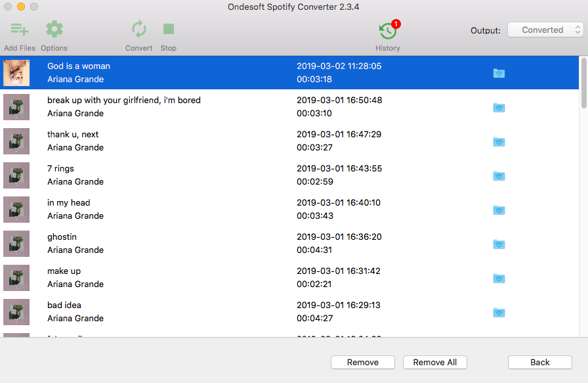
Task: Open output folder for bad idea
Action: [499, 313]
